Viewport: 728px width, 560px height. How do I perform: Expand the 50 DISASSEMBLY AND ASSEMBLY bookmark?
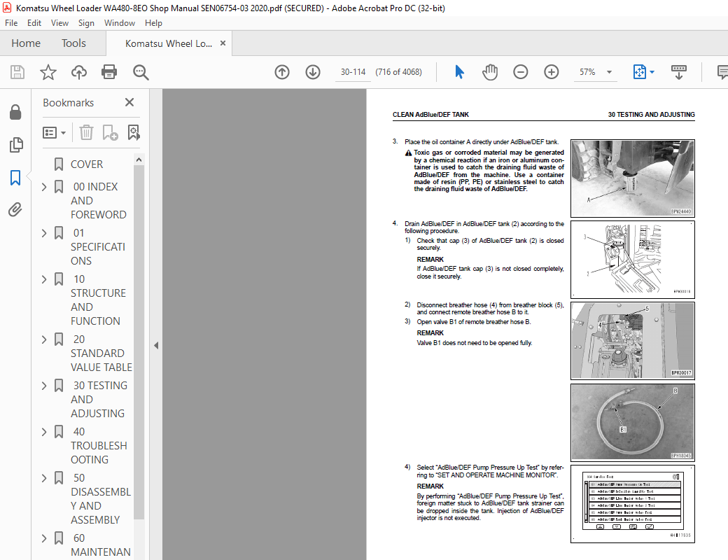tap(44, 478)
